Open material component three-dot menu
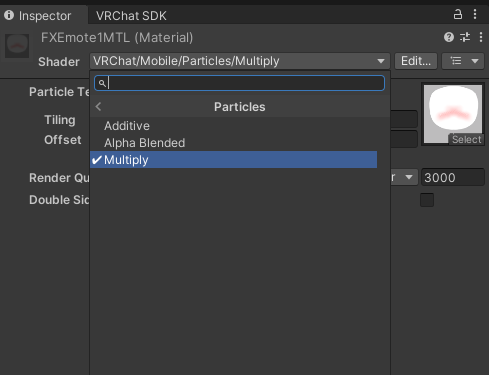 pyautogui.click(x=481, y=37)
